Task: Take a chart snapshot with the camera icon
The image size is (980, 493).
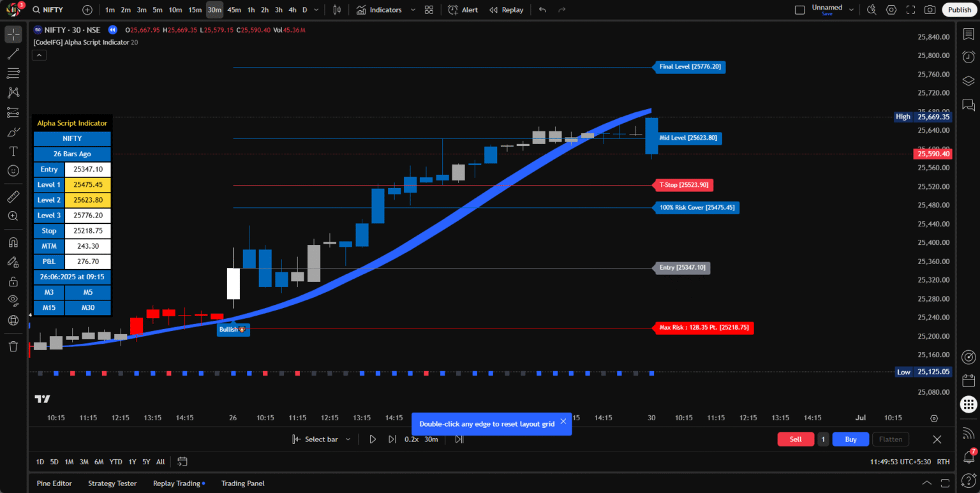Action: [x=931, y=10]
